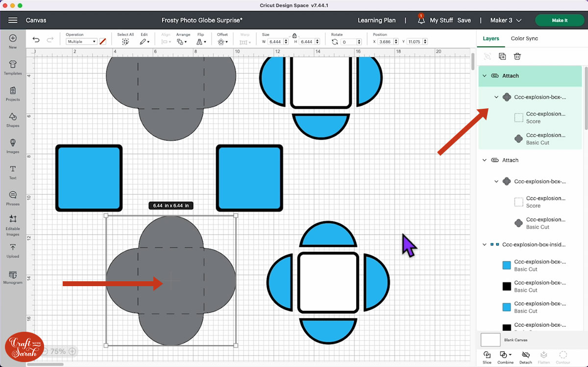The width and height of the screenshot is (588, 367).
Task: Click the Make It button
Action: (559, 20)
